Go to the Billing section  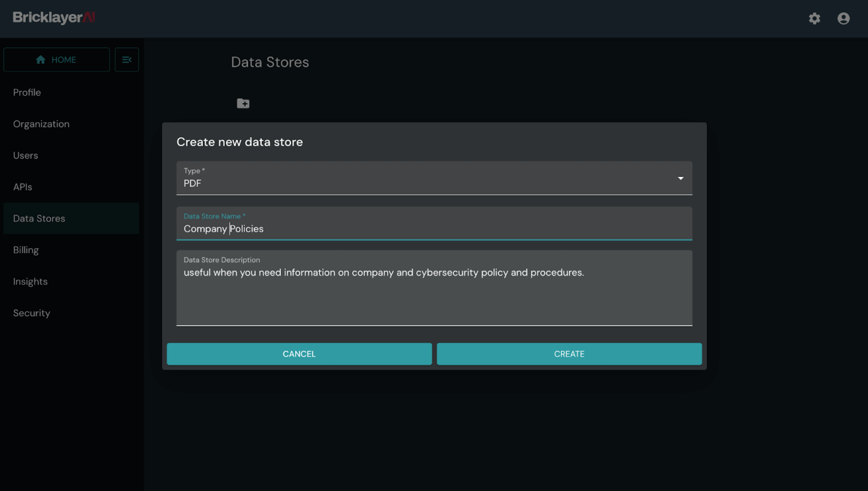pos(26,250)
